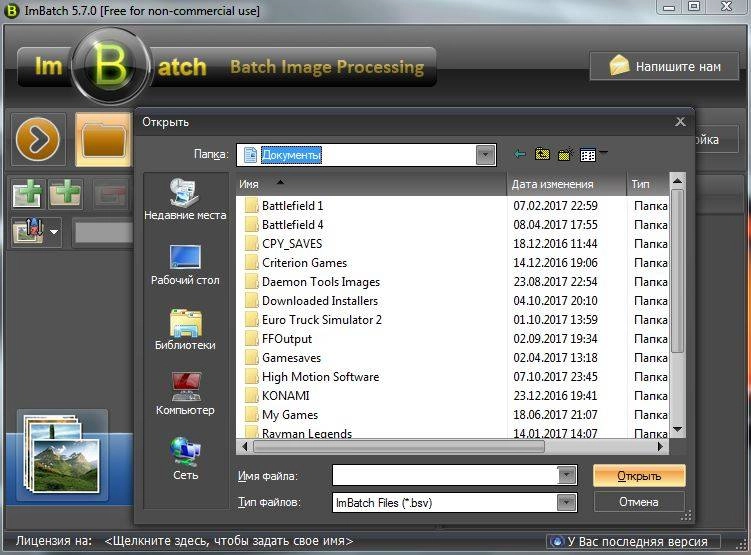Click scroll up arrow of file list
The height and width of the screenshot is (555, 751).
click(677, 181)
